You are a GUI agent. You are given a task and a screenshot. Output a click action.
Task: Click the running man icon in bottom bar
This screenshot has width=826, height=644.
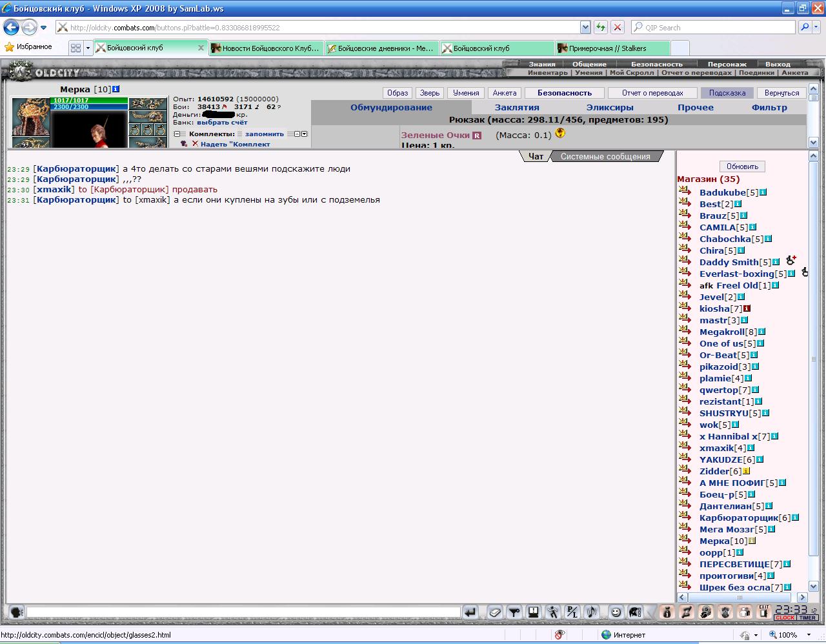pos(553,612)
